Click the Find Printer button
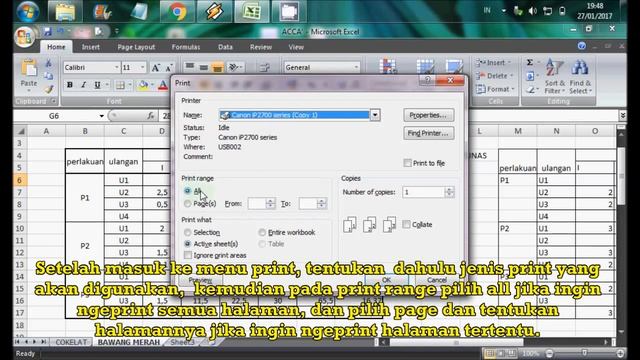This screenshot has height=360, width=640. click(x=428, y=133)
